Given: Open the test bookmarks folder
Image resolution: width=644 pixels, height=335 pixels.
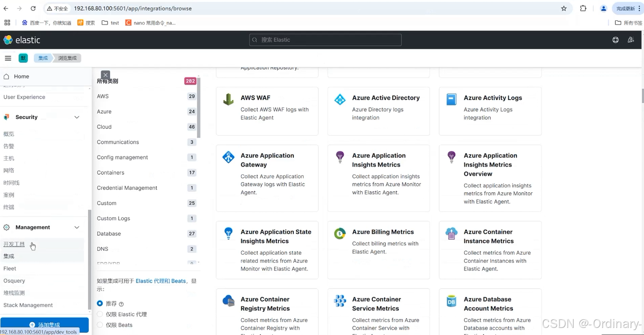Looking at the screenshot, I should coord(110,23).
